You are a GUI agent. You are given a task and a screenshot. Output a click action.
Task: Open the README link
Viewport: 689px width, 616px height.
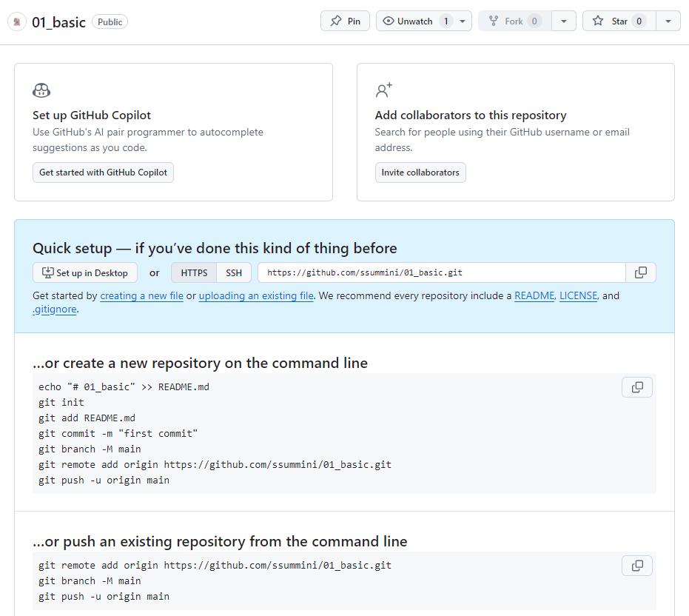point(534,295)
